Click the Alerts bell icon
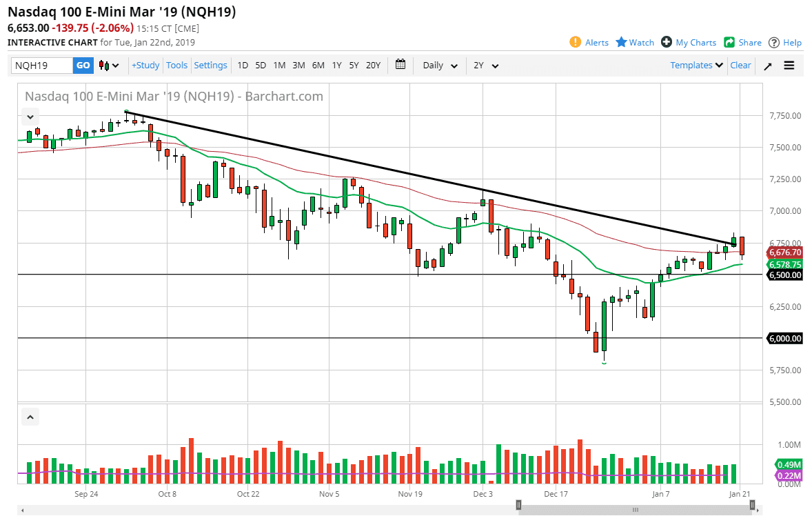812x516 pixels. [574, 42]
